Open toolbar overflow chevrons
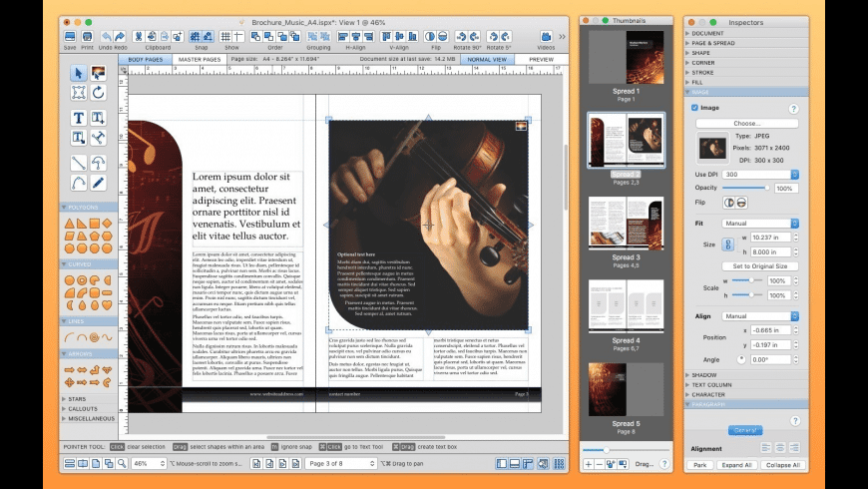 click(562, 37)
